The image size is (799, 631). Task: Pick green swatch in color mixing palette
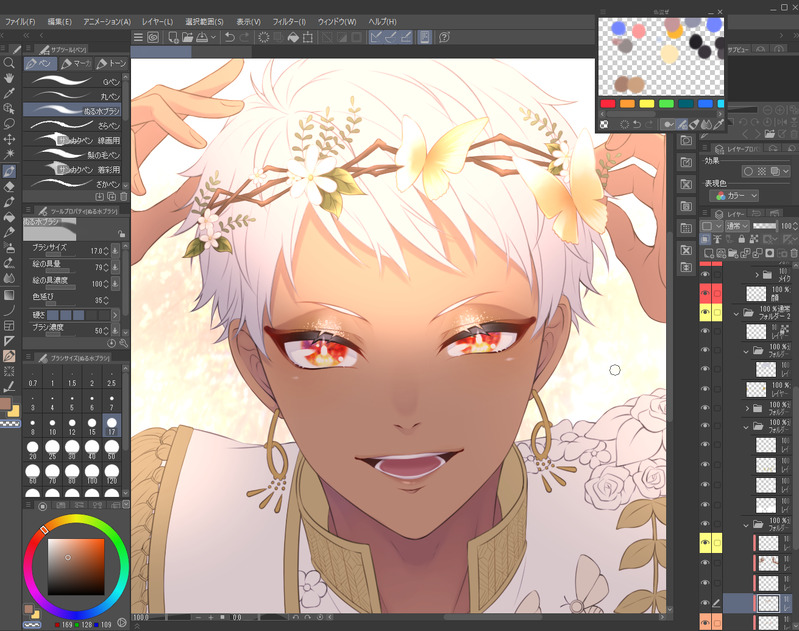tap(666, 103)
